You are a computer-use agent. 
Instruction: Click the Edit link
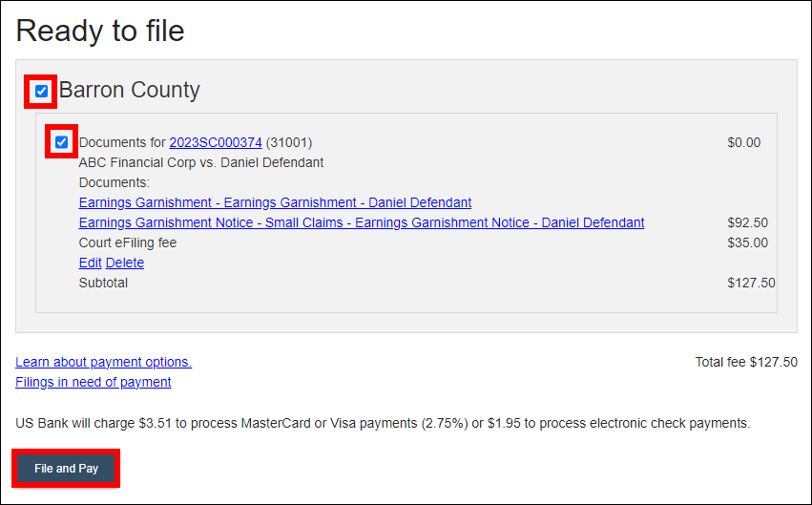coord(91,263)
